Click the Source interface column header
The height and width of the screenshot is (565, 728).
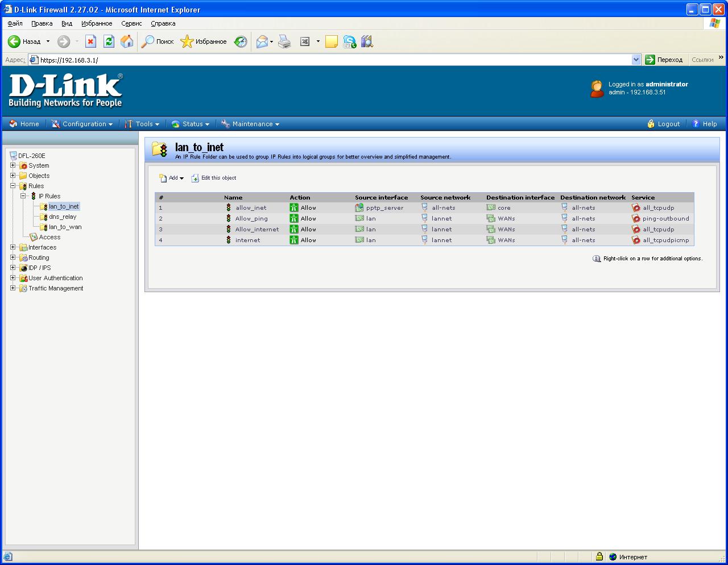[x=382, y=198]
